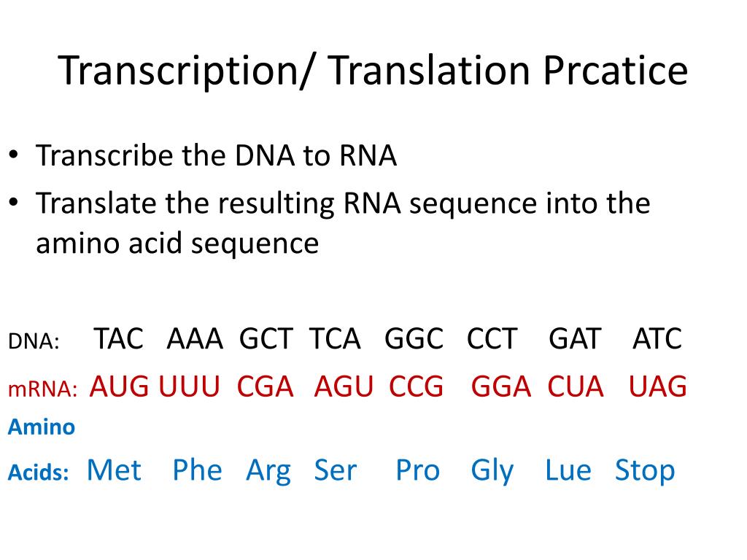Select the DNA codon GCT
Image resolution: width=747 pixels, height=560 pixels.
pos(266,338)
